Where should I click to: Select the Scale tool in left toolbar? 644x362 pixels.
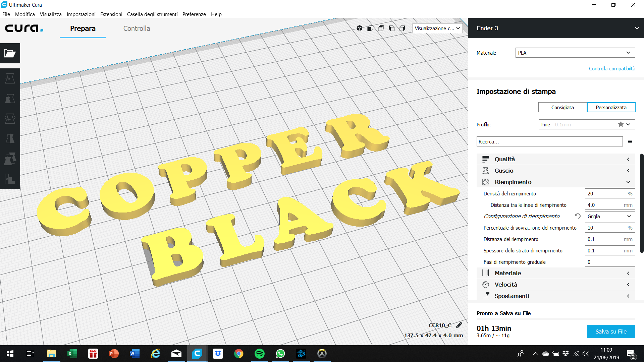(x=10, y=99)
